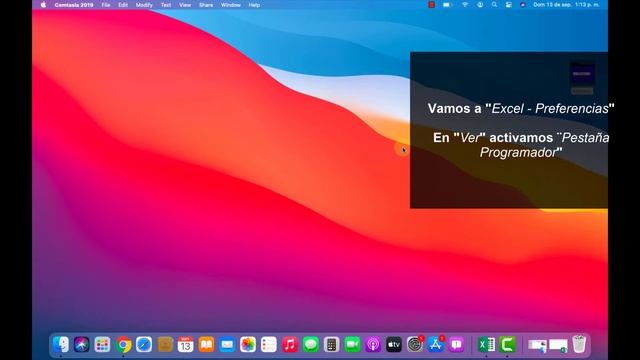Open the App Store from dock

click(436, 345)
